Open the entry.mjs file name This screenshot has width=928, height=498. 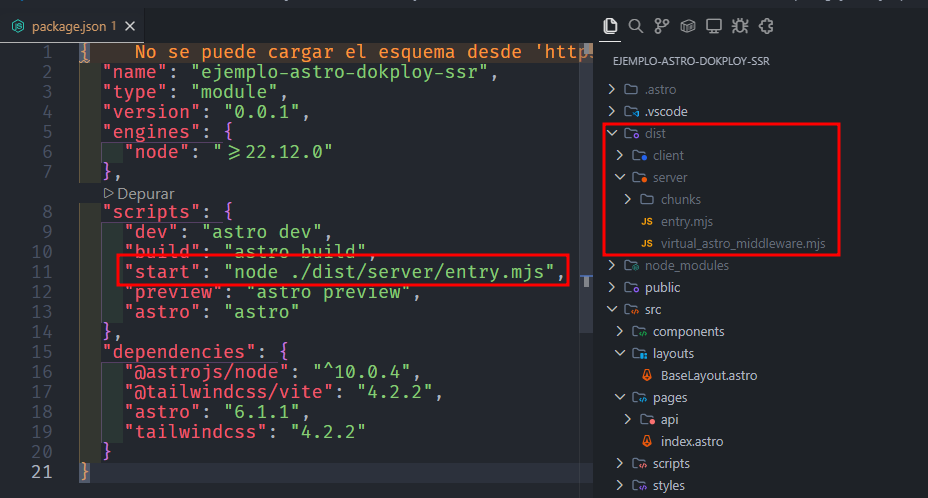click(x=687, y=221)
